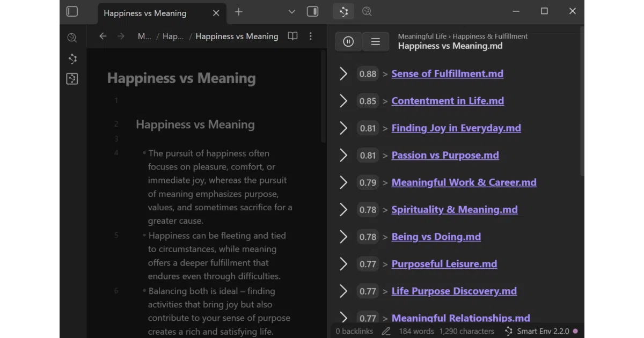Viewport: 644px width, 338px height.
Task: Toggle the left sidebar icon
Action: (x=72, y=11)
